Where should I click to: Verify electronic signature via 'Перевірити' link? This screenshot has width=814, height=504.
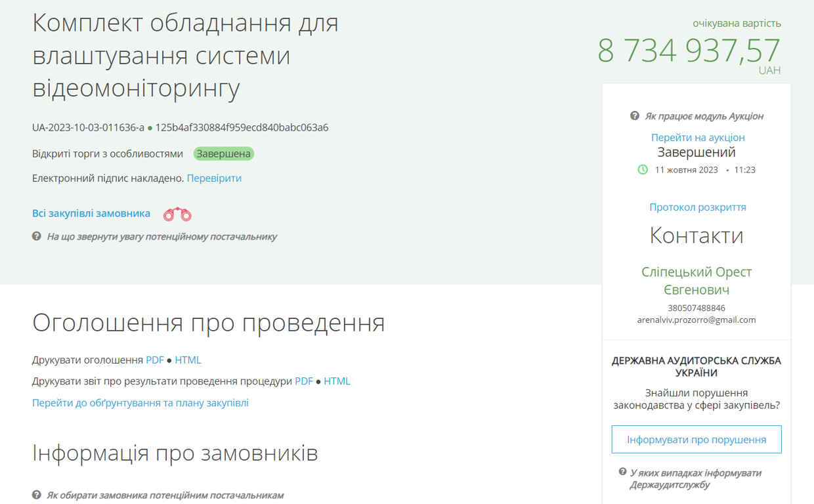(214, 178)
